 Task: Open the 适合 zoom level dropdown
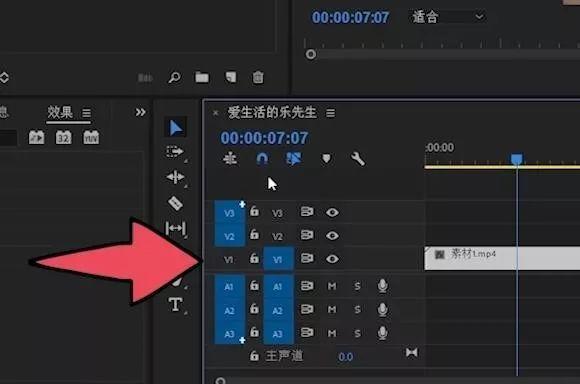448,17
